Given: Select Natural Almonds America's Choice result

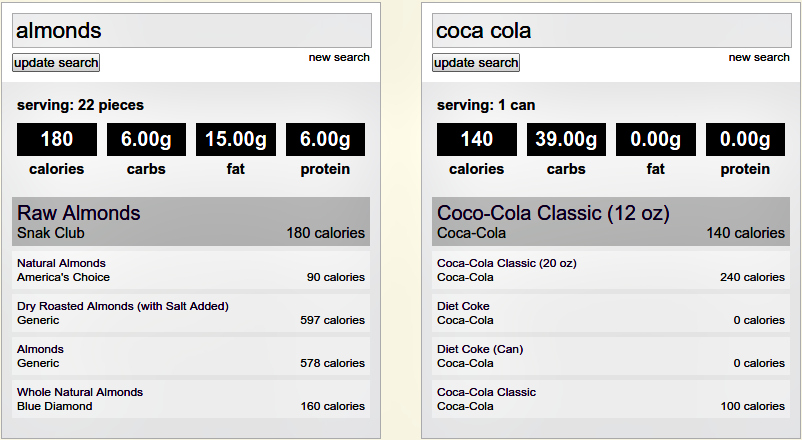Looking at the screenshot, I should pos(191,270).
